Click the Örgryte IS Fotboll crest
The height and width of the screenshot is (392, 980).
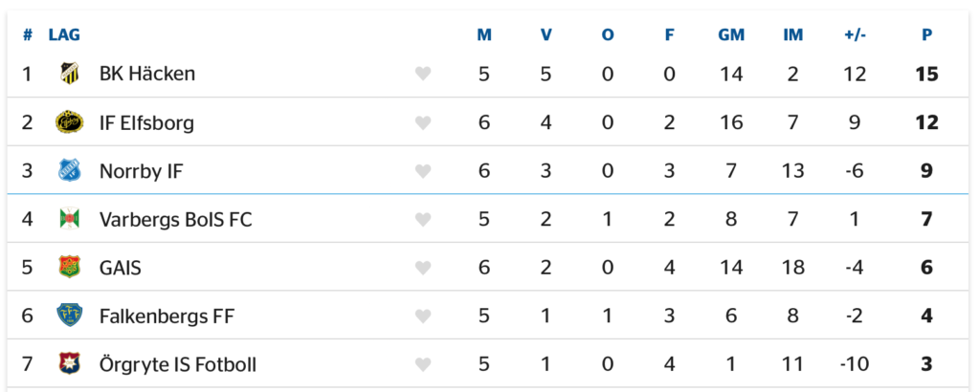click(x=70, y=364)
